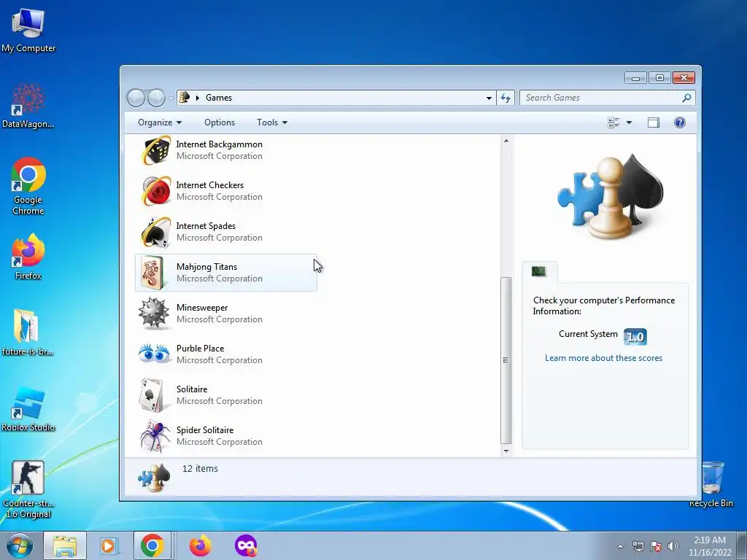
Task: Expand the address bar history dropdown arrow
Action: pyautogui.click(x=489, y=98)
